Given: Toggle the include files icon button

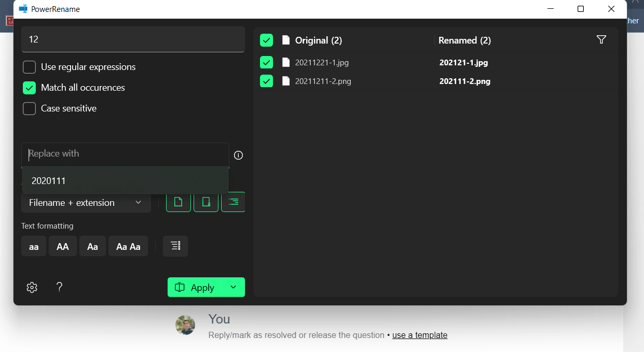Looking at the screenshot, I should coord(179,202).
